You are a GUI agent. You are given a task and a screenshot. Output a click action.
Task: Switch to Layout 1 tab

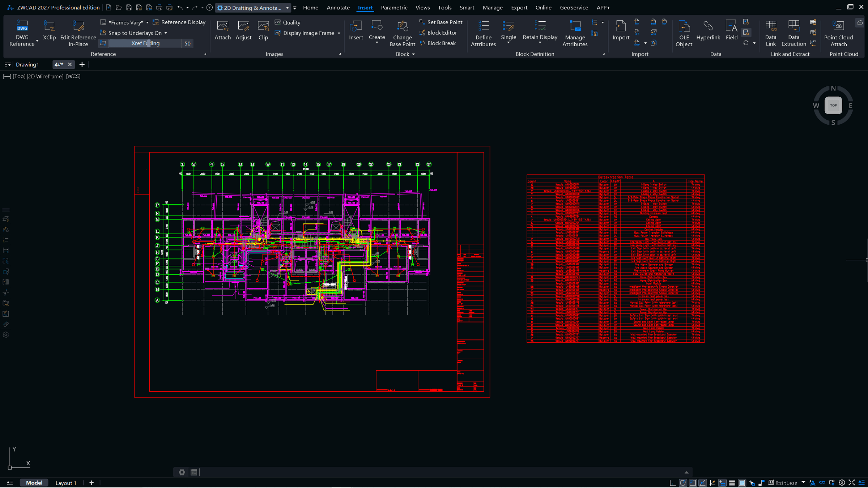pos(65,483)
